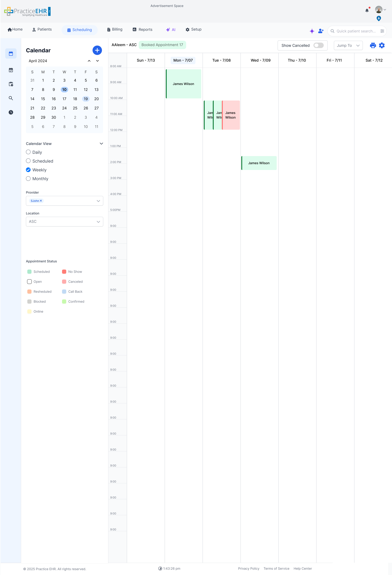Click the Scheduled green color swatch
The image size is (392, 575).
pos(29,271)
